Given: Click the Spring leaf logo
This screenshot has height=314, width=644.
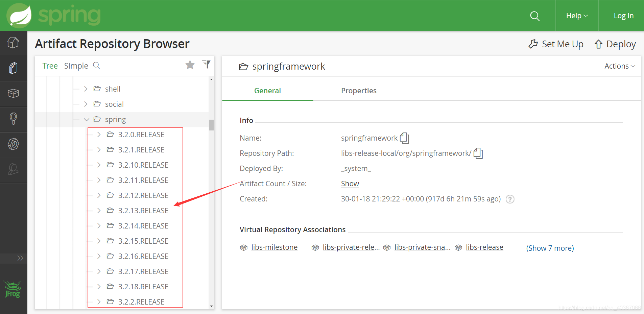Looking at the screenshot, I should pos(19,15).
